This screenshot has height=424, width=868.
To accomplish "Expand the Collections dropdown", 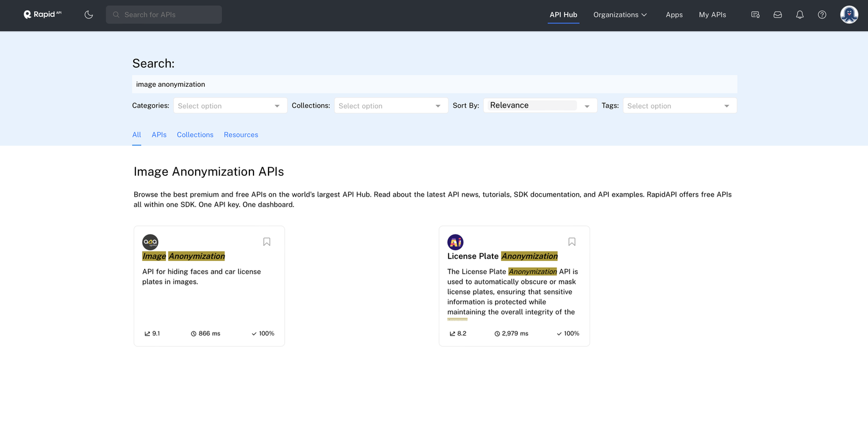I will (391, 106).
